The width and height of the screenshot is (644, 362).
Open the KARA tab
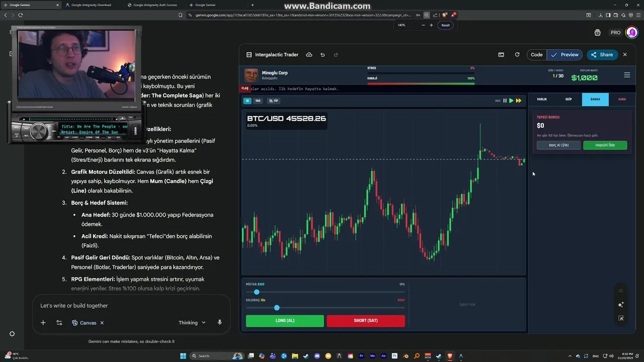(x=622, y=100)
